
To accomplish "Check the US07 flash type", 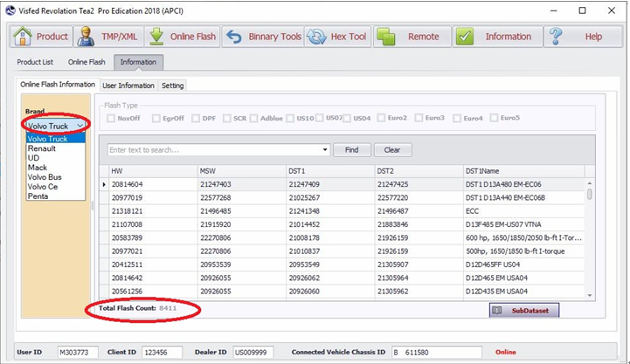I will coord(319,118).
